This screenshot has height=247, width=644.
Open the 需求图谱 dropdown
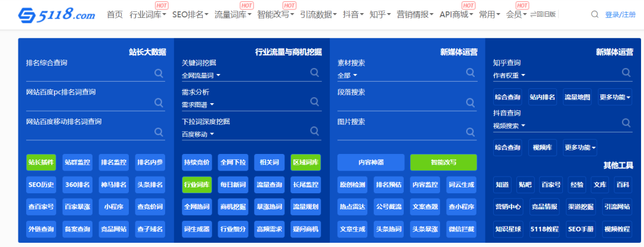pos(198,105)
